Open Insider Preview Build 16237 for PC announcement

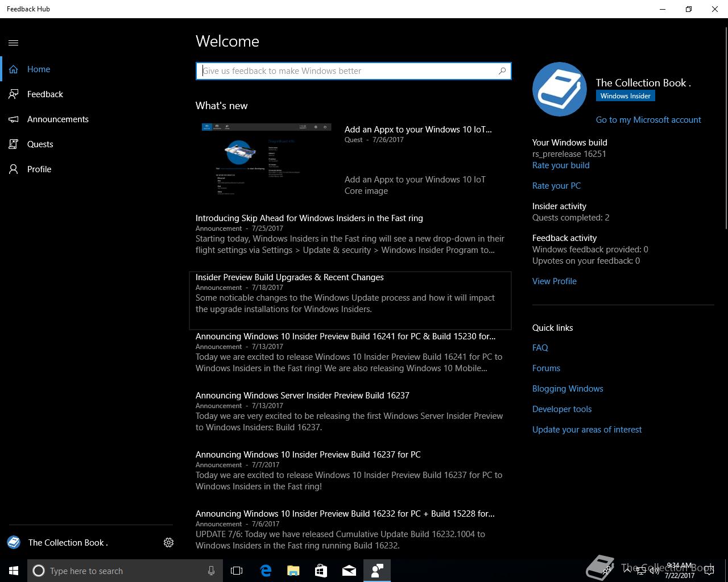[308, 455]
